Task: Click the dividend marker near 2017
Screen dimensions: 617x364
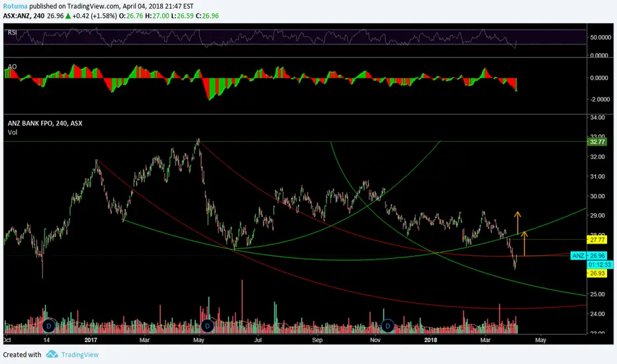Action: coord(49,326)
